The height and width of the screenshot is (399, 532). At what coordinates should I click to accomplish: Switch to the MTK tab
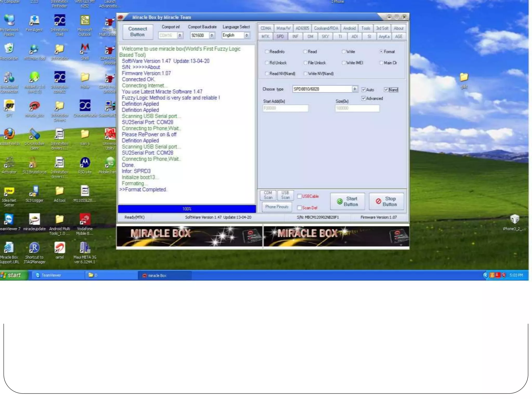pos(265,37)
